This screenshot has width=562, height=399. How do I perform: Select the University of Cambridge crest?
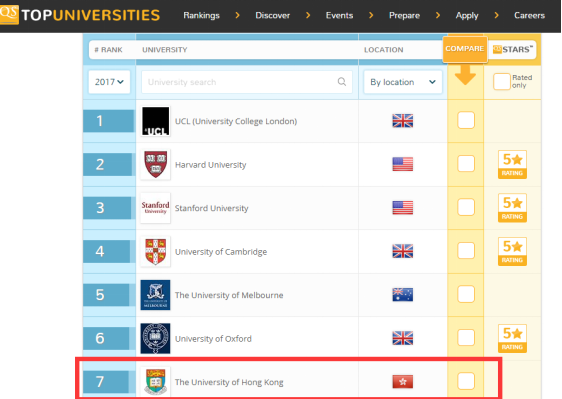[x=155, y=251]
